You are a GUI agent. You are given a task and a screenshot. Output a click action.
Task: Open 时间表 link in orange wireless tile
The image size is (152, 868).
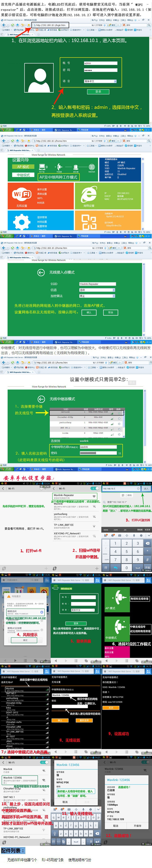pos(41,202)
